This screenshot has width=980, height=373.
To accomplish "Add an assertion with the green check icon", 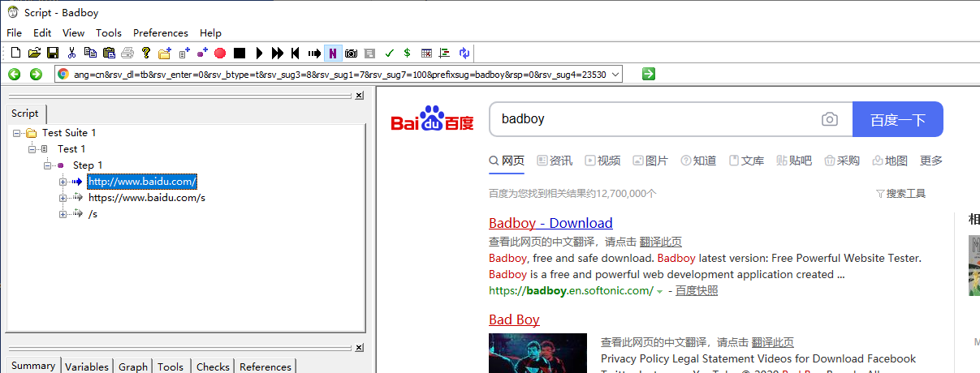I will coord(389,54).
